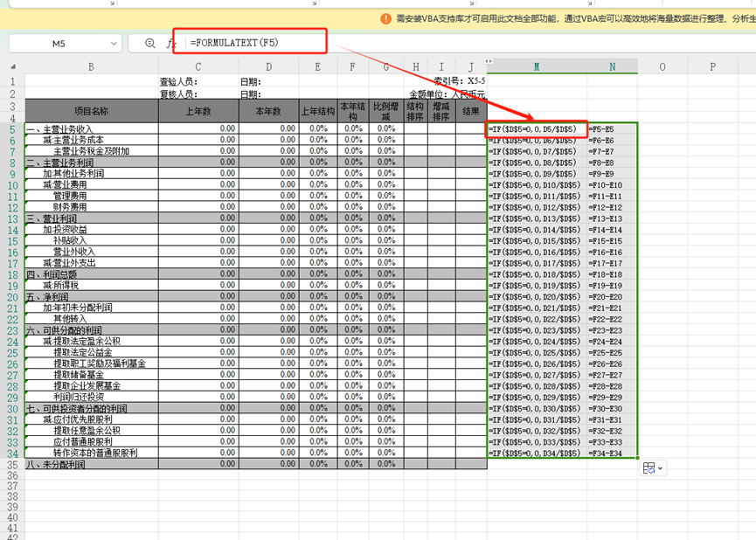Screen dimensions: 756x540
Task: Click the select-all corner triangle
Action: (13, 67)
